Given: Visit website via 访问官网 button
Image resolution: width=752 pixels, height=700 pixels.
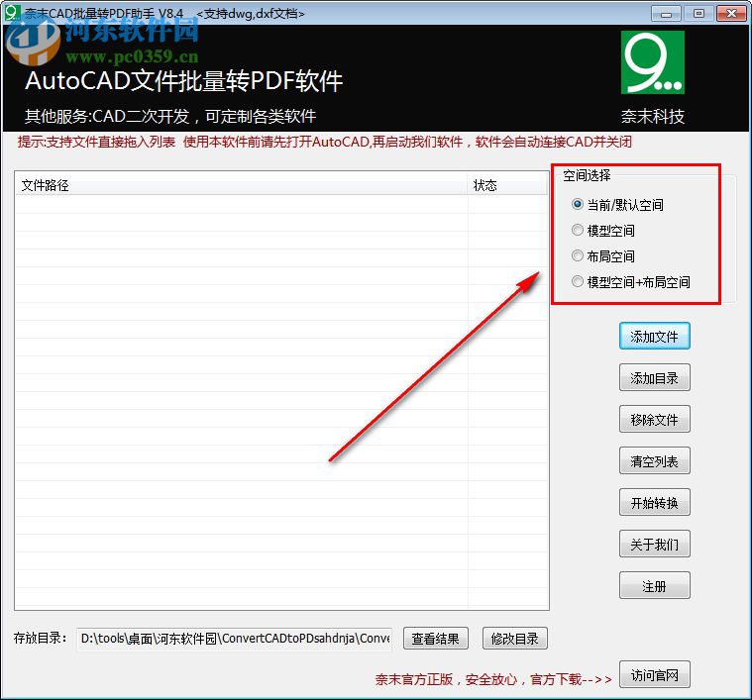Looking at the screenshot, I should [x=655, y=674].
